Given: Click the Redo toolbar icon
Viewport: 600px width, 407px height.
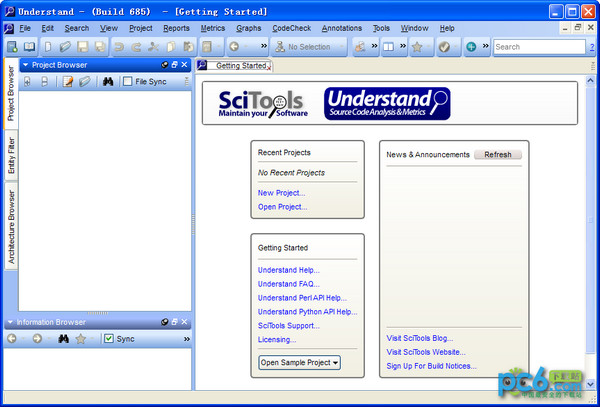Looking at the screenshot, I should point(136,47).
